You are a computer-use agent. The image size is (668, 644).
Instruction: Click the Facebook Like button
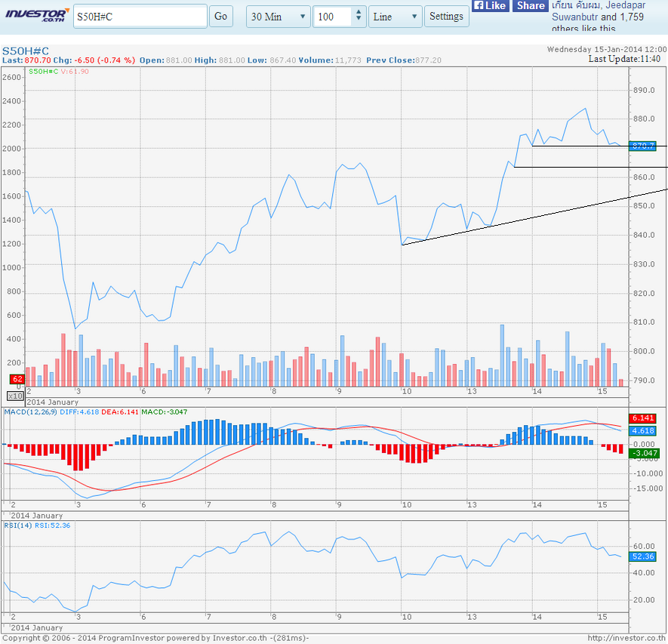(x=491, y=5)
